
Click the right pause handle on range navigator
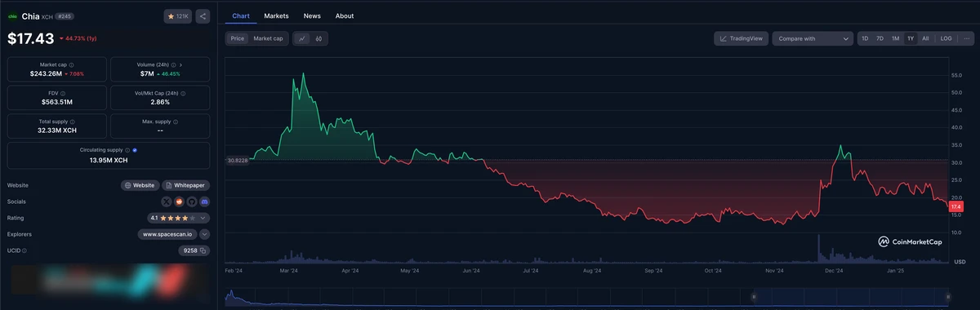[x=948, y=297]
